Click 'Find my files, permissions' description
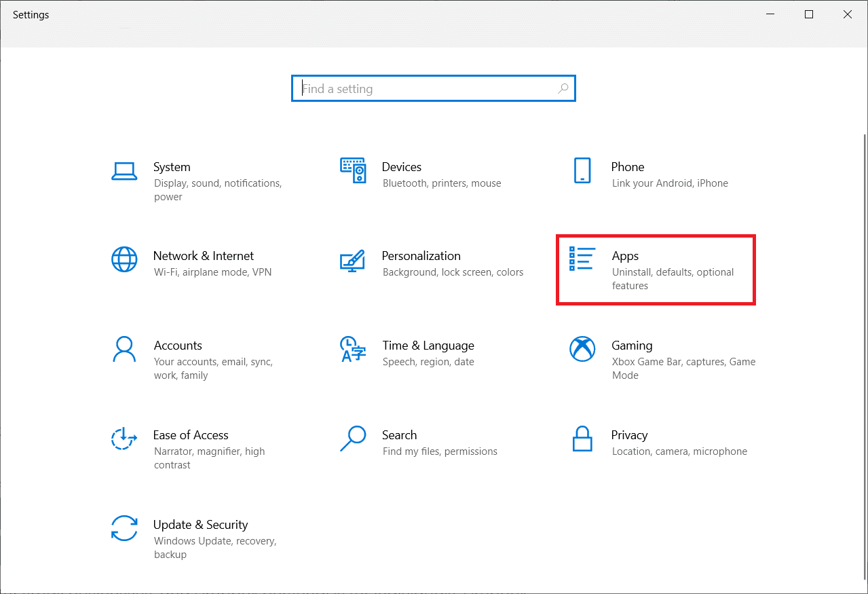The image size is (868, 594). 440,451
